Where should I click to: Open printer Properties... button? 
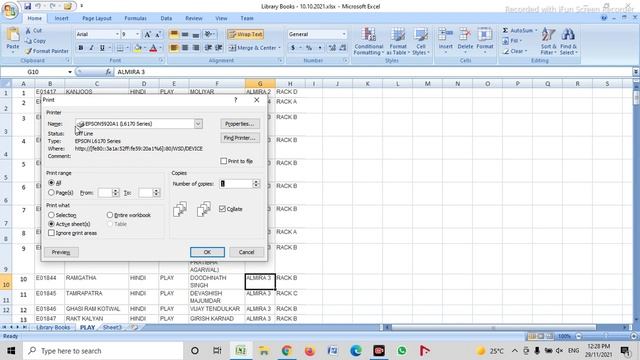click(x=240, y=124)
